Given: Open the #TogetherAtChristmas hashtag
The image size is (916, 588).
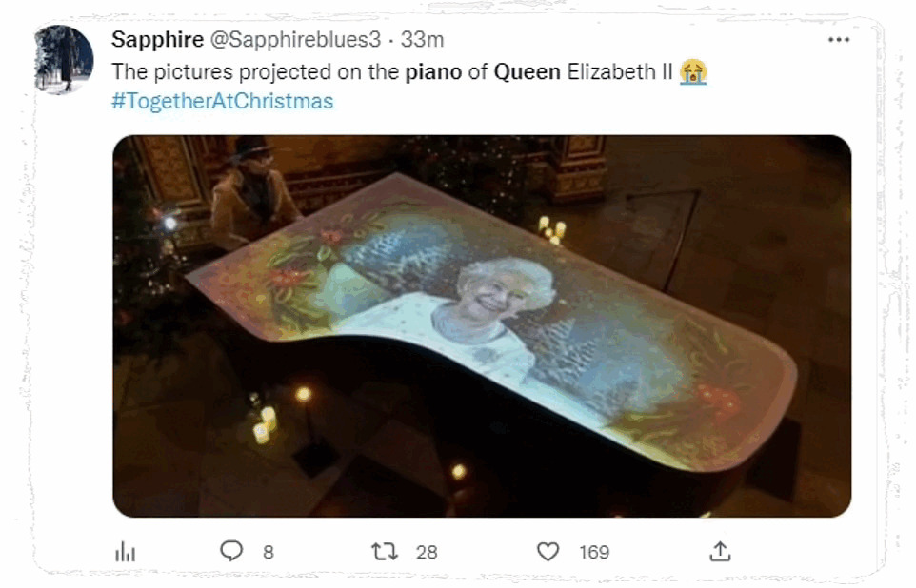Looking at the screenshot, I should (223, 101).
